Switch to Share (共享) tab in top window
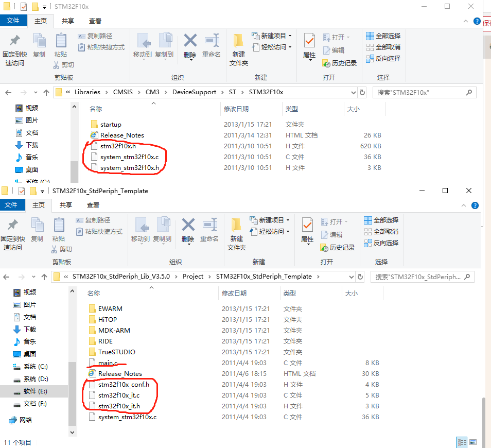 [67, 21]
